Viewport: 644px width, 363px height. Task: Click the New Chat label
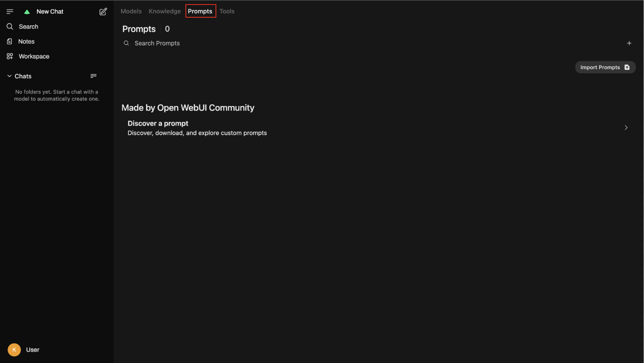[x=50, y=12]
